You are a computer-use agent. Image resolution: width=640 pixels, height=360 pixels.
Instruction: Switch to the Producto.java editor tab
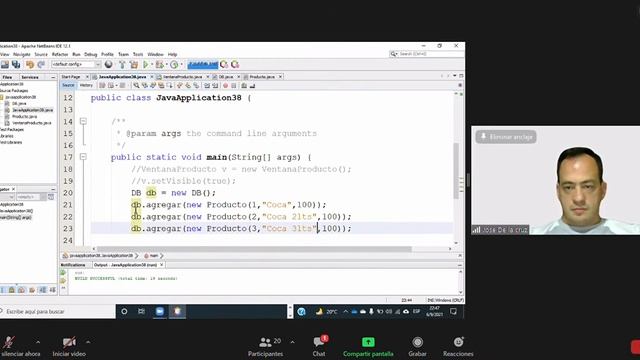pyautogui.click(x=262, y=77)
